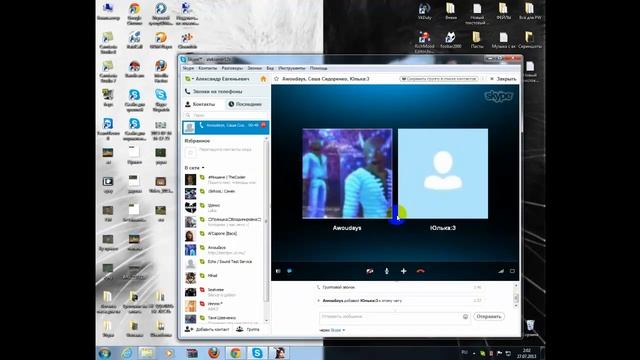Click Awoudays video thumbnail
Screen dimensions: 640x360
point(347,173)
